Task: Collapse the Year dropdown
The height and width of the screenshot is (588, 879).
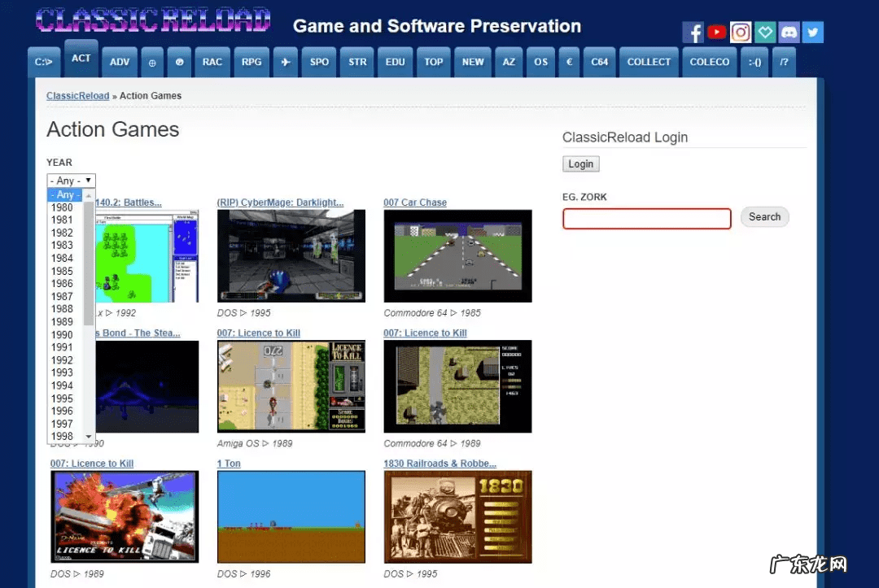Action: (x=71, y=181)
